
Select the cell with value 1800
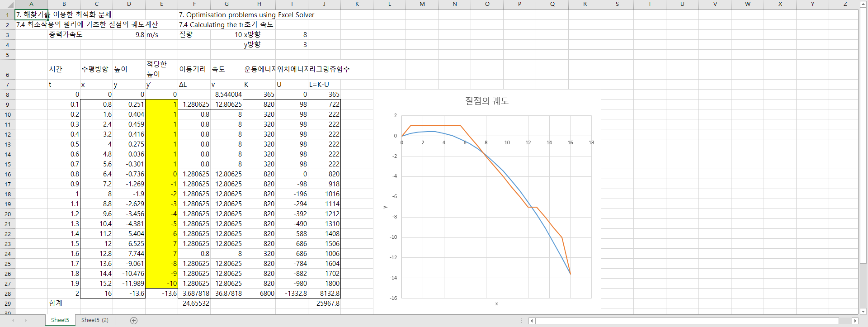click(x=324, y=284)
